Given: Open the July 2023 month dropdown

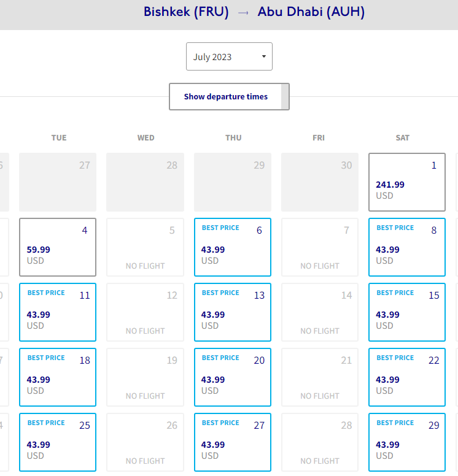Looking at the screenshot, I should pos(229,56).
